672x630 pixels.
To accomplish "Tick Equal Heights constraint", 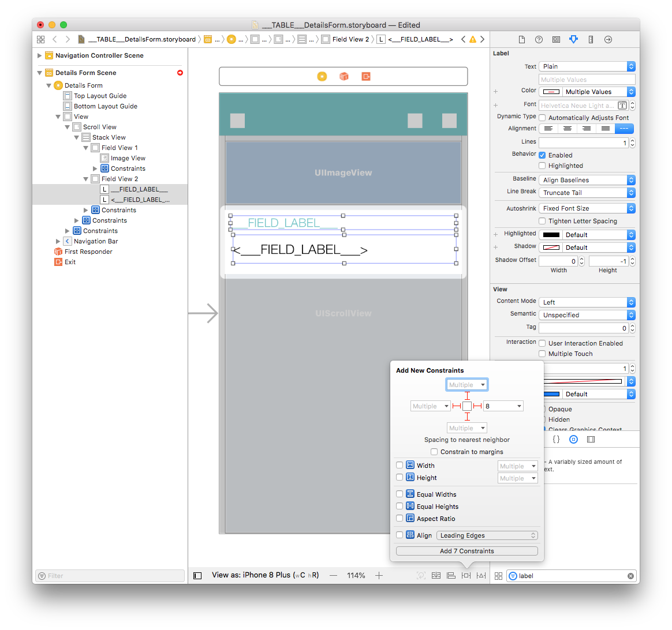I will coord(400,506).
